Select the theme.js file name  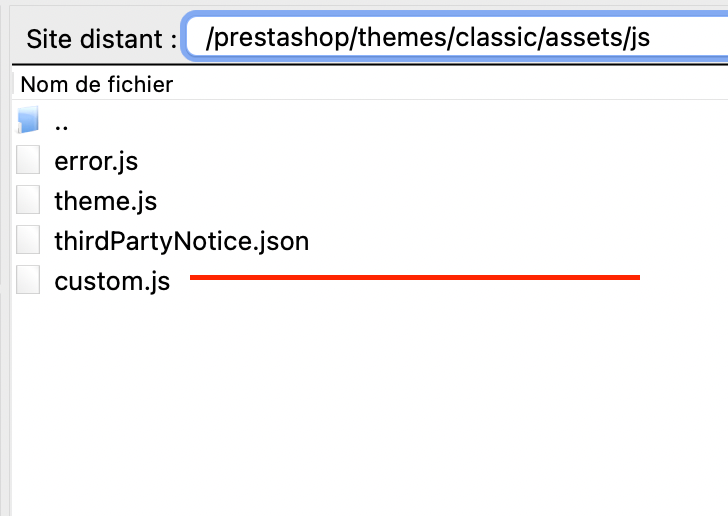[x=105, y=201]
